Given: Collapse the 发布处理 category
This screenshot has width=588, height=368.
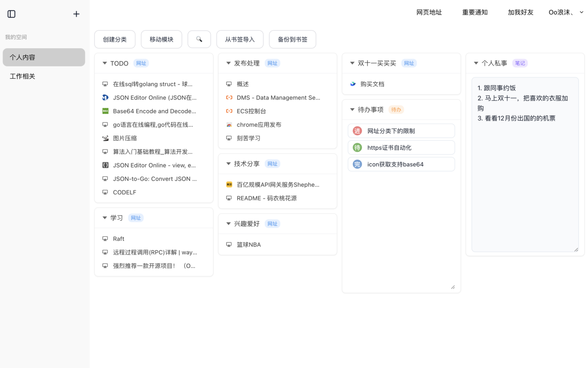Looking at the screenshot, I should click(228, 63).
